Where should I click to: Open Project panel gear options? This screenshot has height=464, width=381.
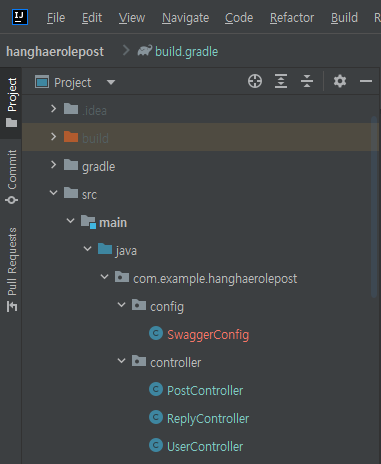pos(340,81)
